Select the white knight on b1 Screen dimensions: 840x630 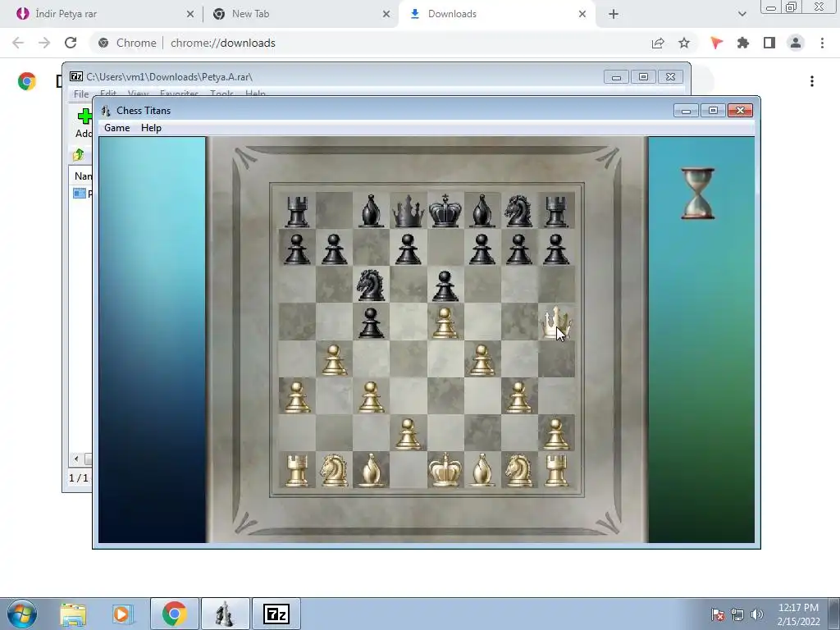tap(334, 470)
